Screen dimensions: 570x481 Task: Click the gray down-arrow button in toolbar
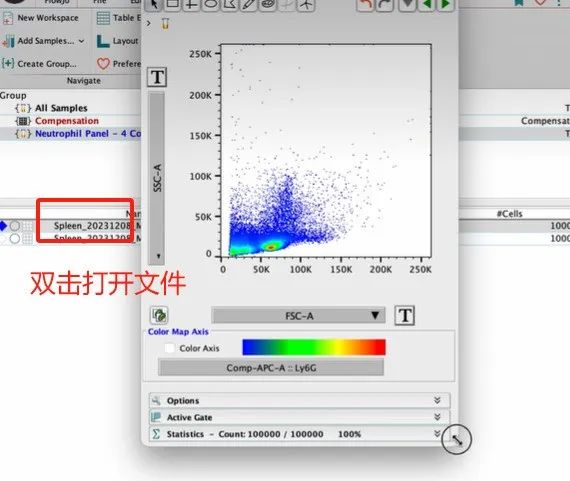(x=408, y=4)
